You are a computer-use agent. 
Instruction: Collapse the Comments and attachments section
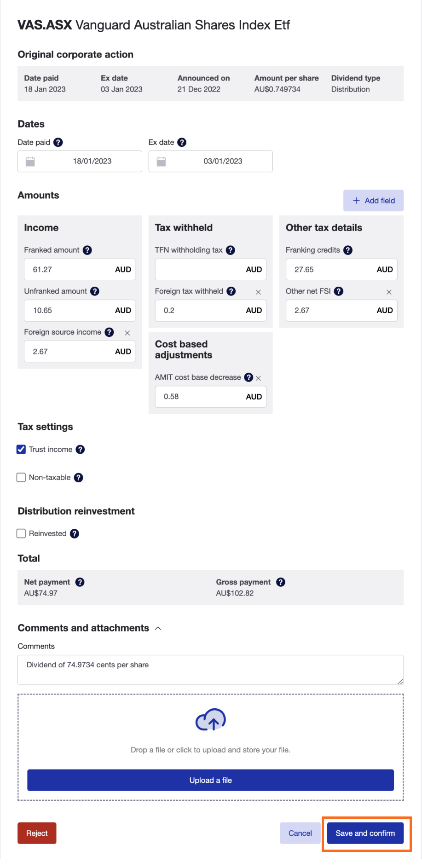158,628
